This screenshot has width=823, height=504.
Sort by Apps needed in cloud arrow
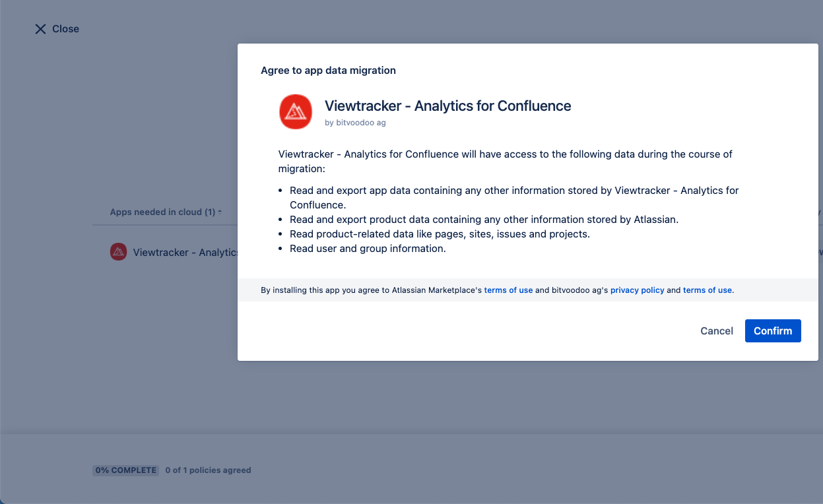tap(220, 212)
